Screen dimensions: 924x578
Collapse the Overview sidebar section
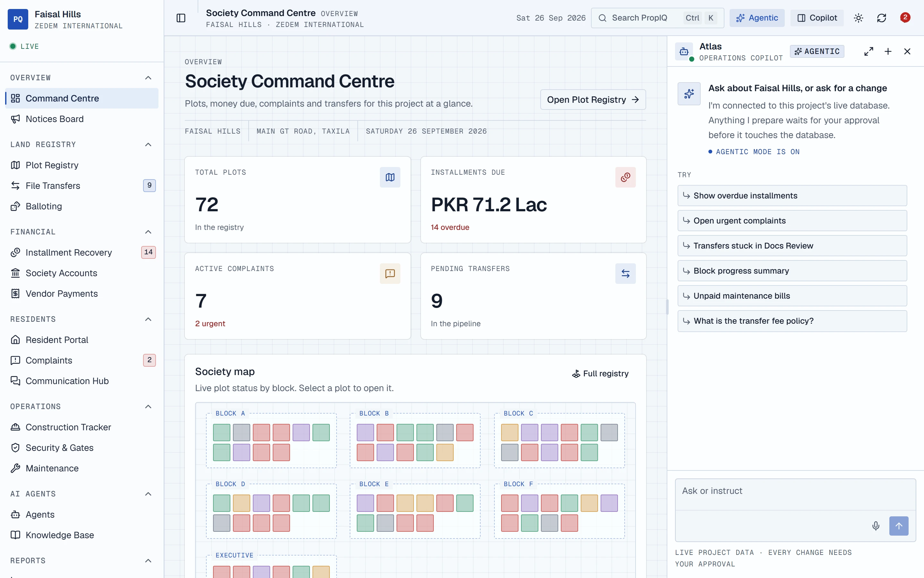click(x=148, y=78)
